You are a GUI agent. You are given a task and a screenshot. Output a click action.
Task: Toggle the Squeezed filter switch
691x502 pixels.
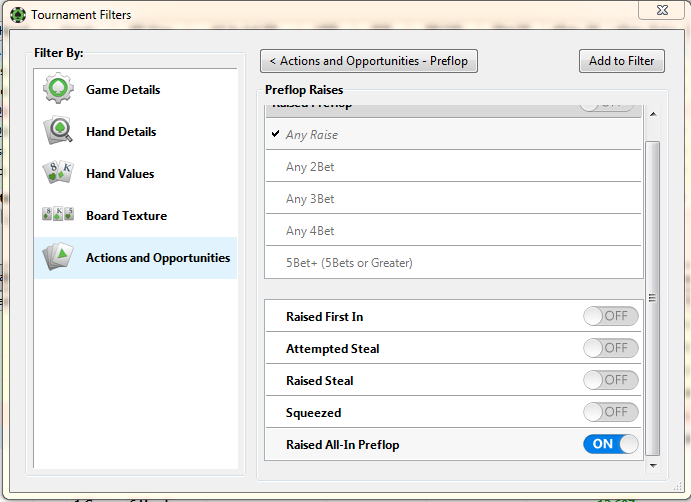tap(610, 412)
